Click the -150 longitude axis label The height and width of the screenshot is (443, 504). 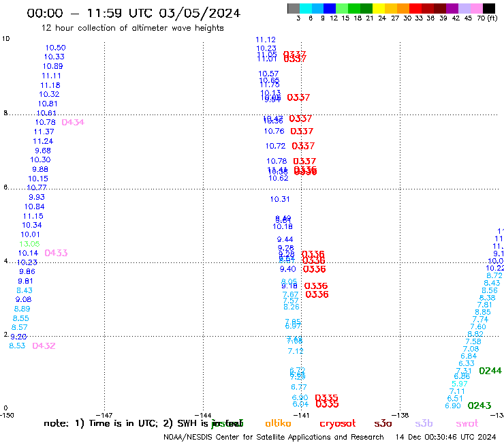click(x=7, y=415)
